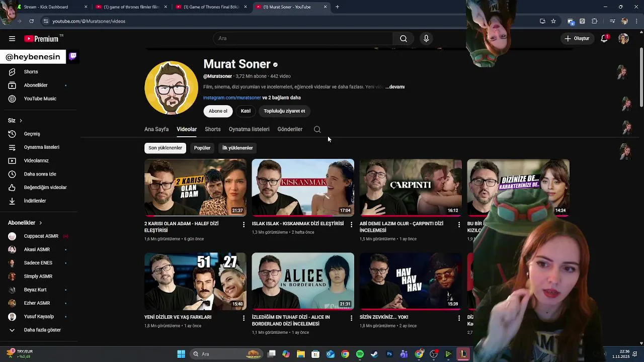Screen dimensions: 644x362
Task: Open options for ÇARPINTI video
Action: point(458,224)
